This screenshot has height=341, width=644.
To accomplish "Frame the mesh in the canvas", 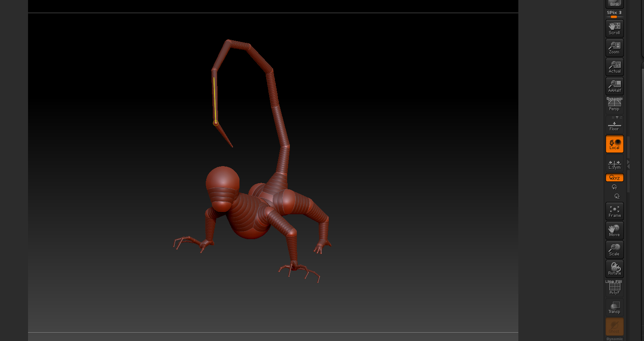I will click(x=614, y=211).
